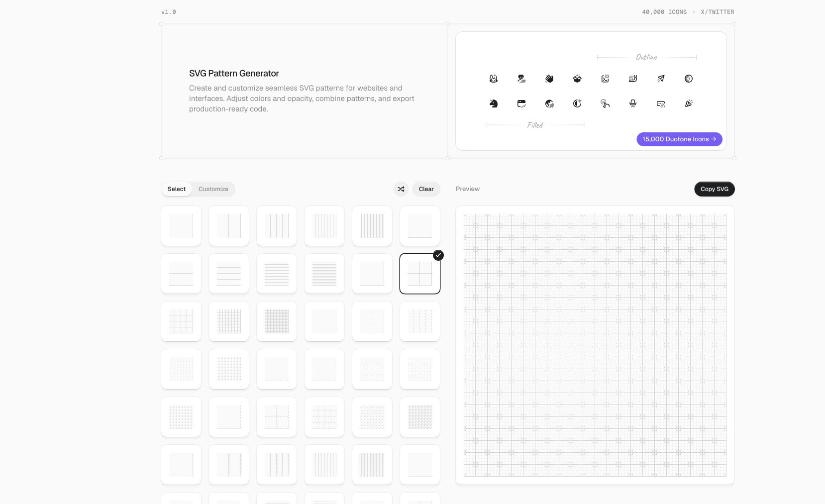Click the SVG Pattern Generator heading

click(234, 73)
